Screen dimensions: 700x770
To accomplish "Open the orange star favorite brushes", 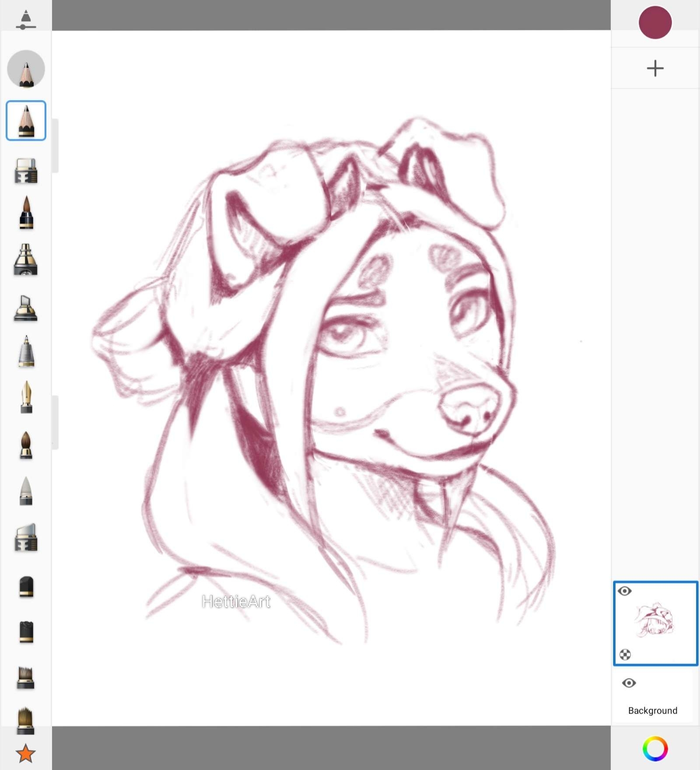I will (26, 753).
